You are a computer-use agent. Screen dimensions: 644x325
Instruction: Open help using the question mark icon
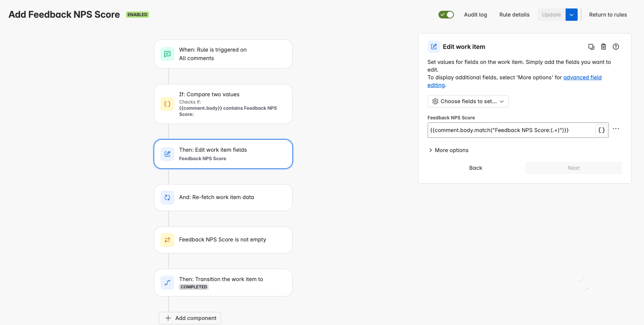616,47
